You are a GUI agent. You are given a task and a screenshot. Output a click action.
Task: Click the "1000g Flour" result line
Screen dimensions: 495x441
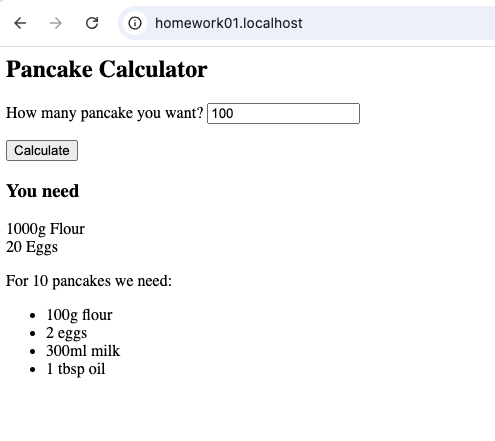(x=45, y=229)
